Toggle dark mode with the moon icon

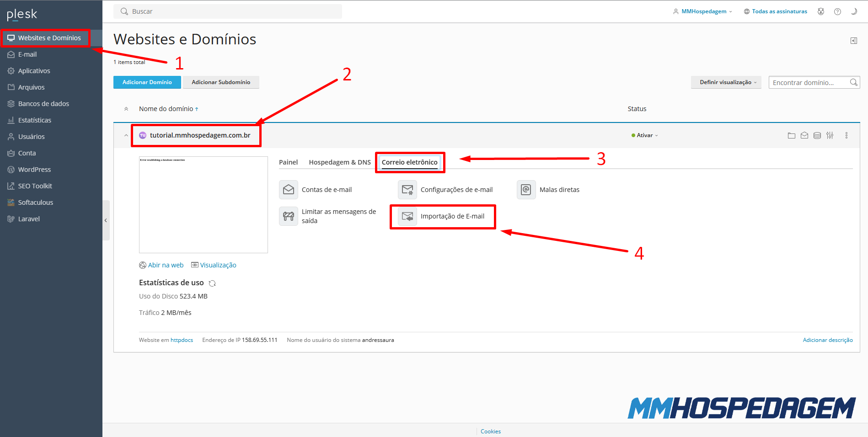click(x=854, y=11)
